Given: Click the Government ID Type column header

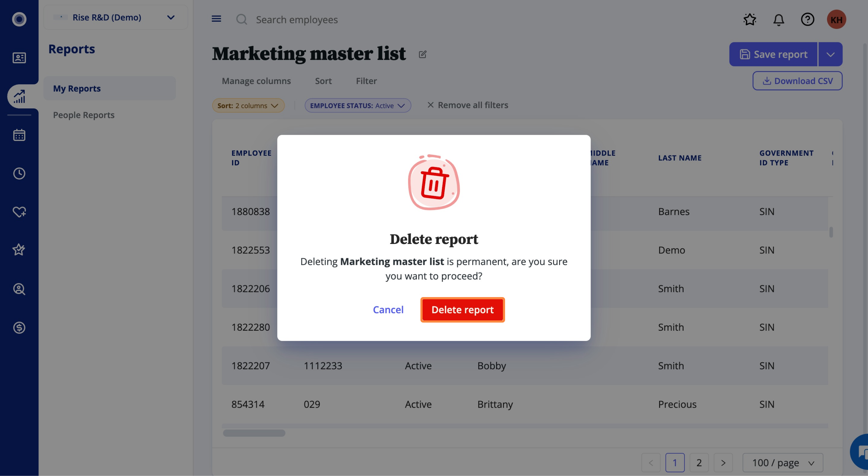Looking at the screenshot, I should point(786,158).
